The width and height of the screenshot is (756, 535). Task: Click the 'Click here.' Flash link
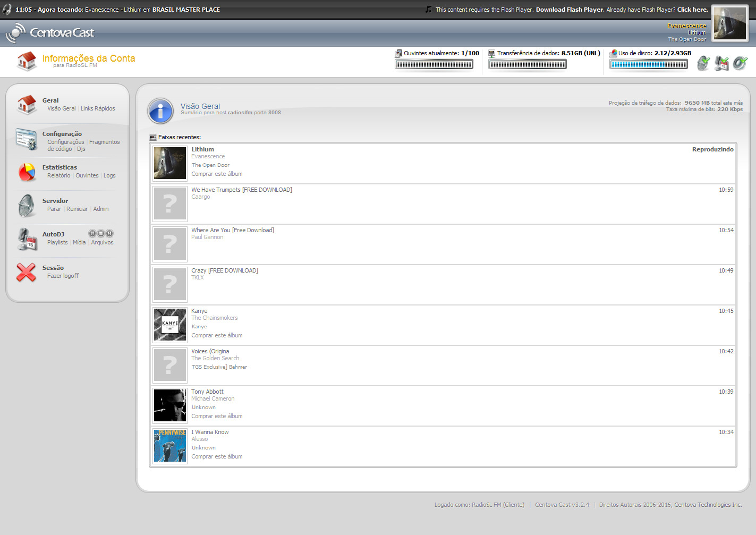(x=693, y=10)
